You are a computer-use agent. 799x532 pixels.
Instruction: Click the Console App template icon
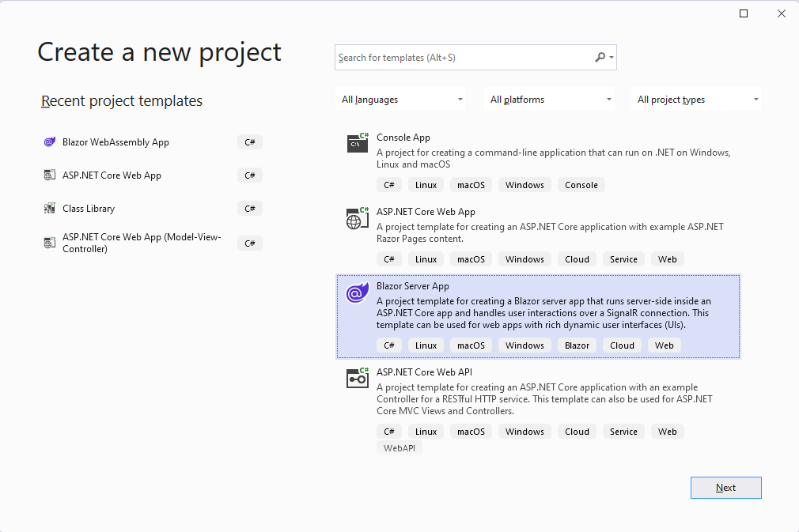[358, 143]
